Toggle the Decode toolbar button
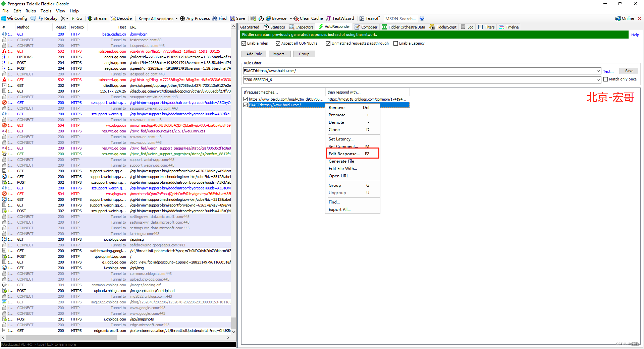Screen dimensions: 644x349 tap(121, 18)
